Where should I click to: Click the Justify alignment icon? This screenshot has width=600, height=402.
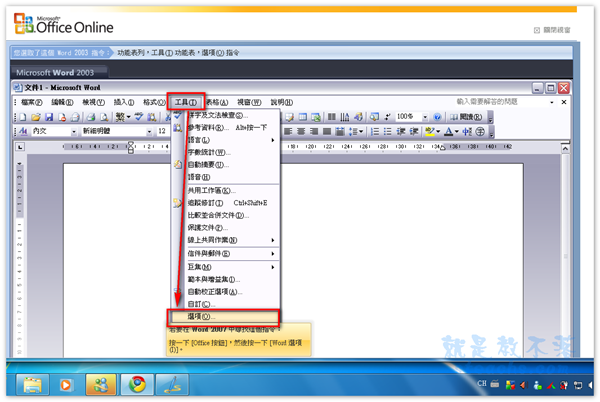pyautogui.click(x=327, y=132)
